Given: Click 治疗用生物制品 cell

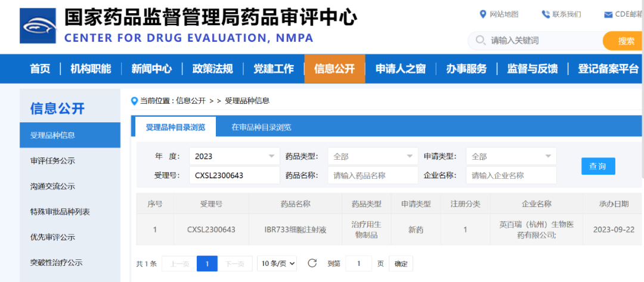Looking at the screenshot, I should [366, 230].
